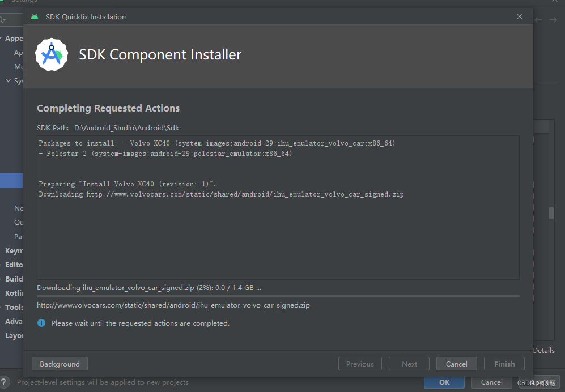This screenshot has height=392, width=565.
Task: Click the Volvo XC40 package line in the log
Action: click(x=217, y=143)
